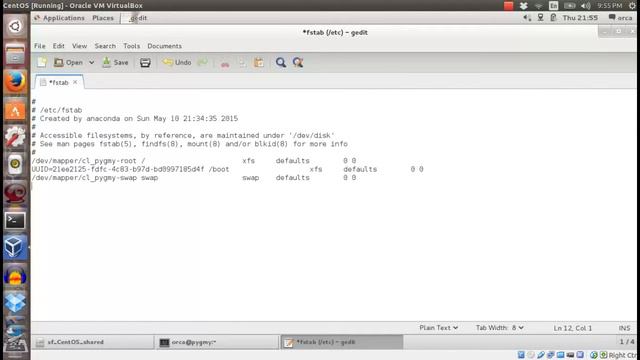Switch to orca@pygmy terminal in taskbar
The image size is (640, 360).
pyautogui.click(x=217, y=342)
